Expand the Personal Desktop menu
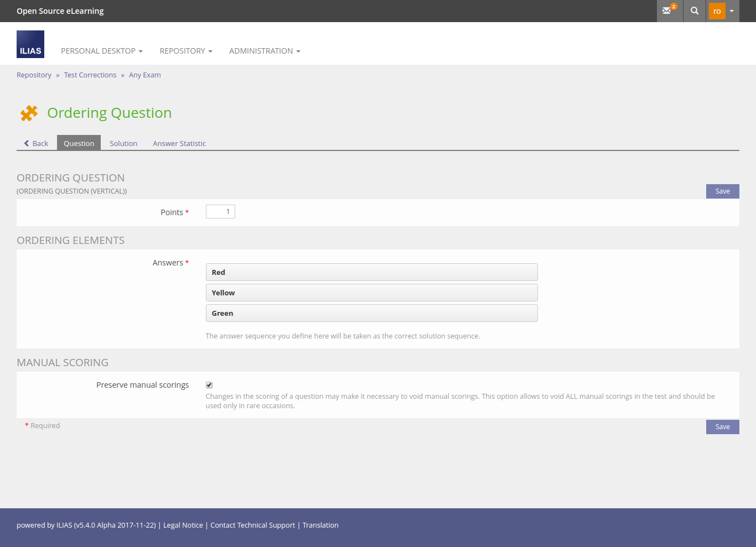The height and width of the screenshot is (547, 756). (102, 51)
